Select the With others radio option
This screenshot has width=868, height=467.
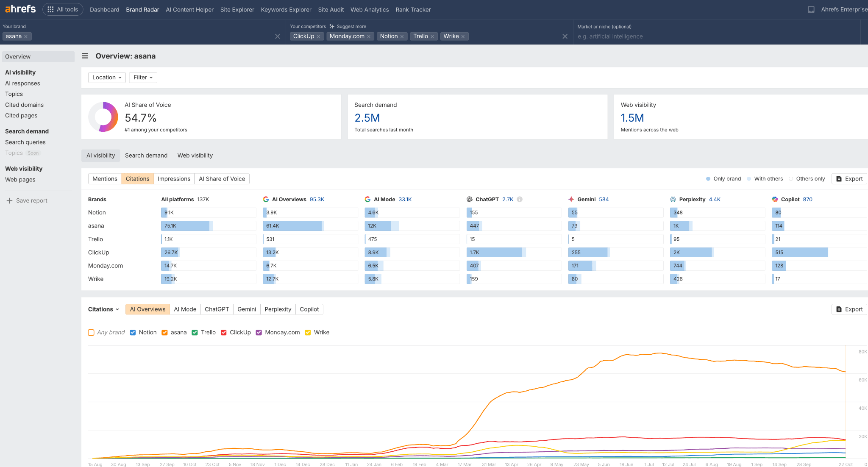point(750,178)
